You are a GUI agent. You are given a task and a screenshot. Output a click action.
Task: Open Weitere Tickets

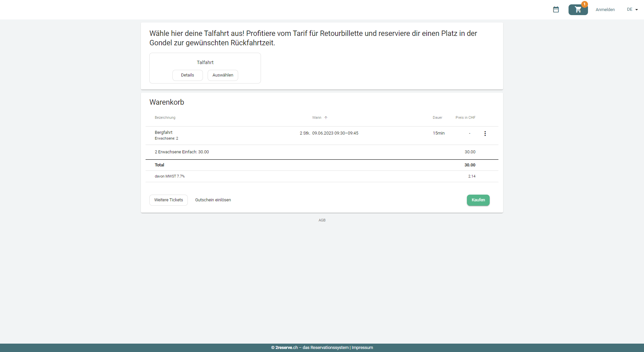pyautogui.click(x=168, y=200)
